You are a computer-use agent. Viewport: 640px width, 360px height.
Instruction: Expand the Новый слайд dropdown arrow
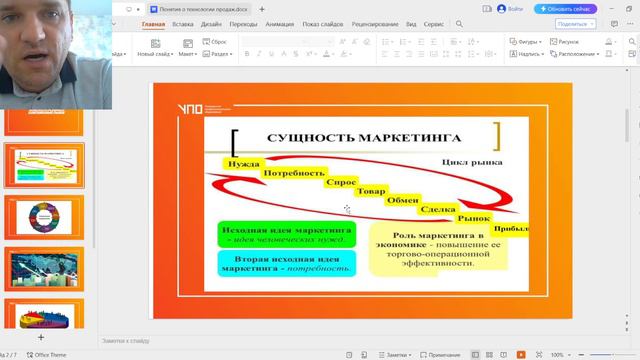click(172, 54)
